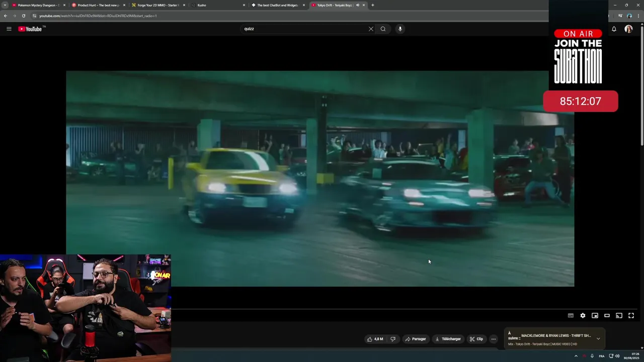The width and height of the screenshot is (644, 362).
Task: Open the Partager share dialog
Action: [x=416, y=339]
